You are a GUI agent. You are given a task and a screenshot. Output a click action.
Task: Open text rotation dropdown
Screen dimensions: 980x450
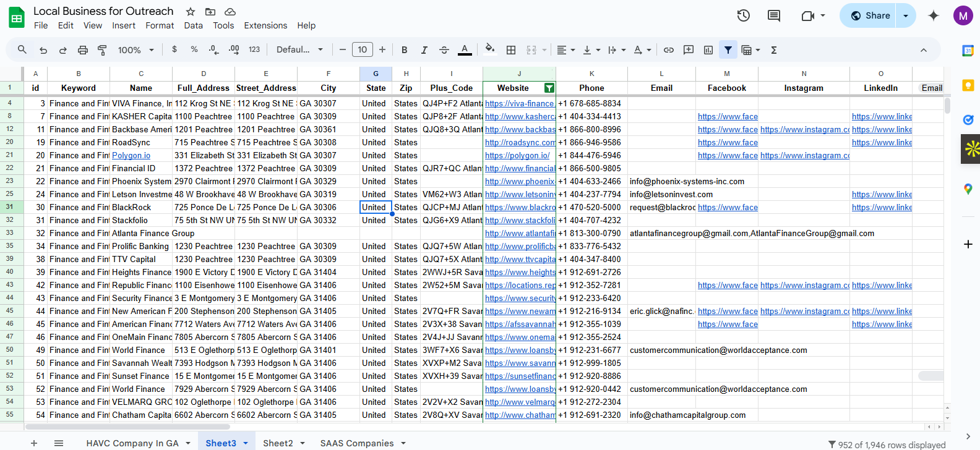pyautogui.click(x=643, y=50)
